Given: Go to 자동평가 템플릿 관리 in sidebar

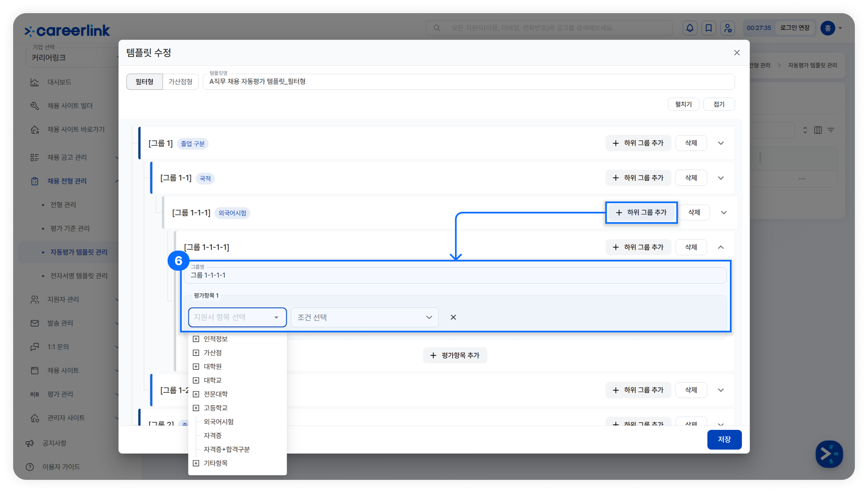Looking at the screenshot, I should click(x=79, y=252).
